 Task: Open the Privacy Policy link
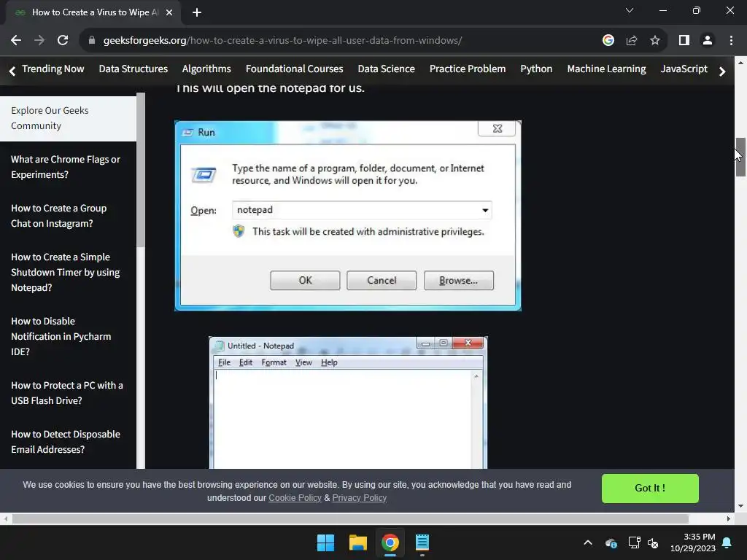359,497
